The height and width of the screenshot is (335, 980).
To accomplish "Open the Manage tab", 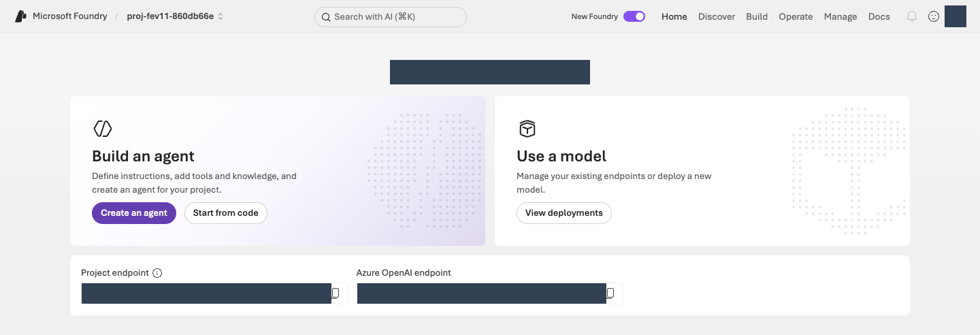I will point(840,16).
